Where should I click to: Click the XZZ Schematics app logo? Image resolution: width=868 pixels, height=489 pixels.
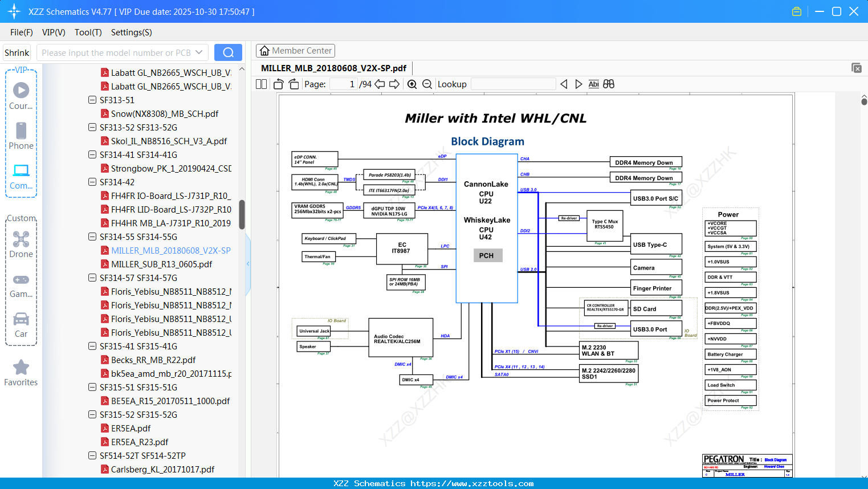click(14, 11)
